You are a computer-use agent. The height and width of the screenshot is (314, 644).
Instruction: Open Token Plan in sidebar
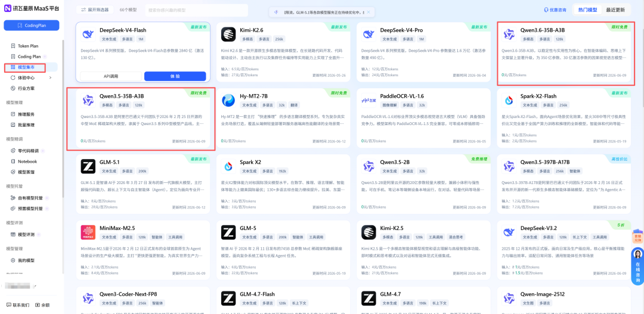point(27,46)
